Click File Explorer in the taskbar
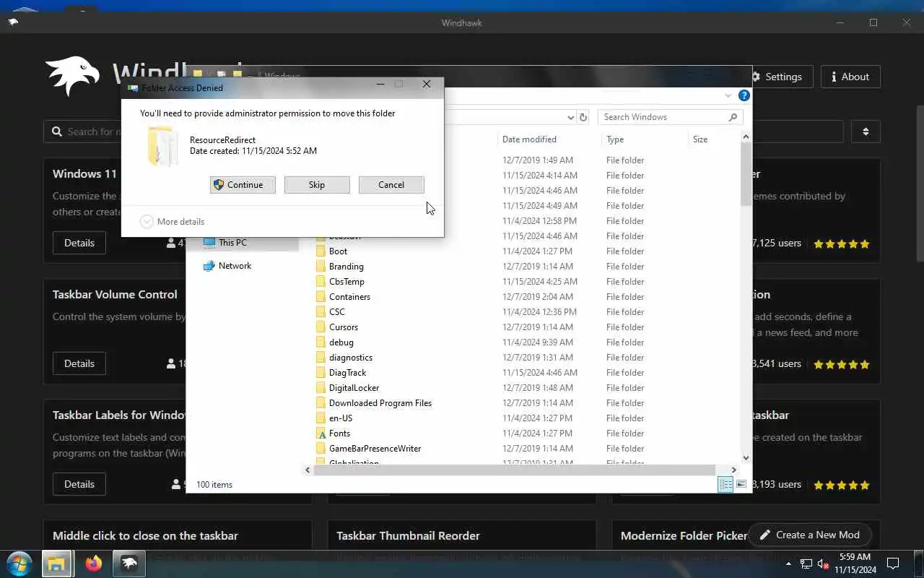Image resolution: width=924 pixels, height=578 pixels. point(56,564)
